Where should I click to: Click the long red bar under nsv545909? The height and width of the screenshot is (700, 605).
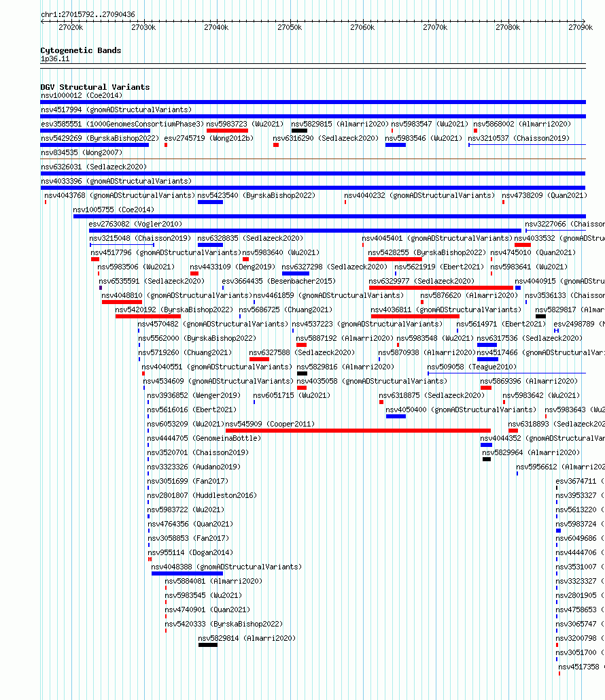tap(358, 431)
